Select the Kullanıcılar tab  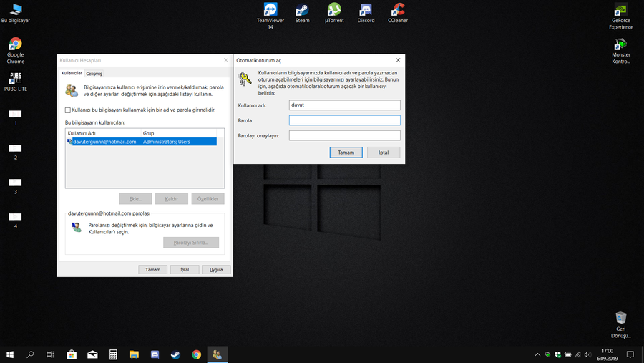pyautogui.click(x=72, y=74)
